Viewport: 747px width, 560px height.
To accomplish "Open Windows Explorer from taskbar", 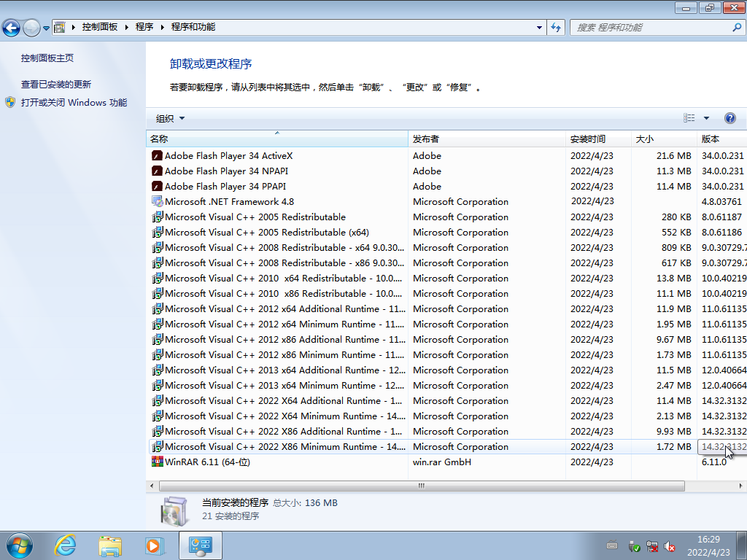I will click(110, 545).
